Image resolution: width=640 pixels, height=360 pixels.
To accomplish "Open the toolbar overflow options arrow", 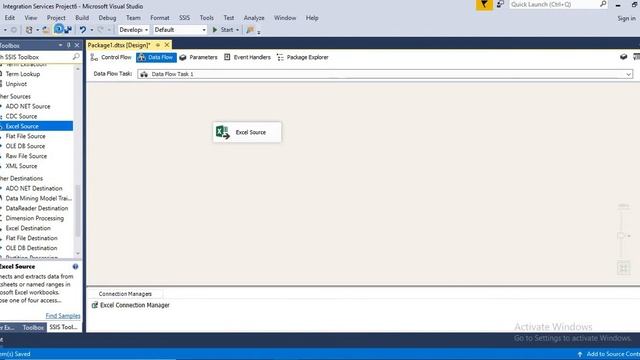I will [259, 32].
